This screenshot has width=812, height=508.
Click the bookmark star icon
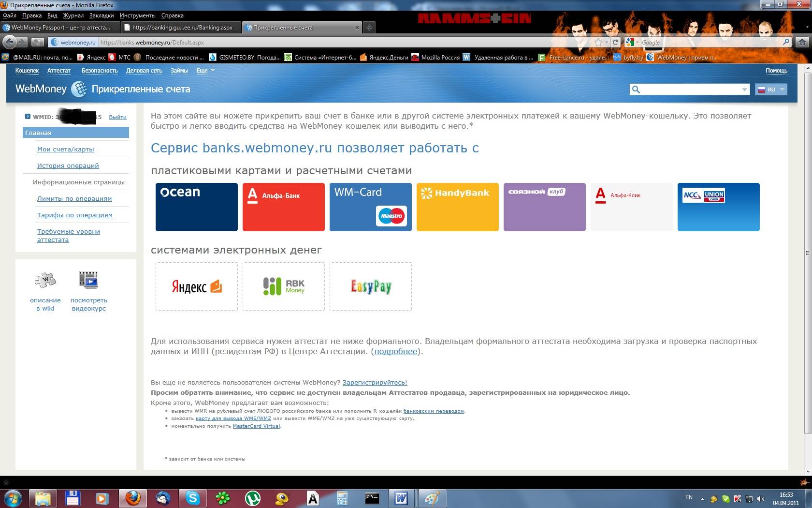coord(599,43)
